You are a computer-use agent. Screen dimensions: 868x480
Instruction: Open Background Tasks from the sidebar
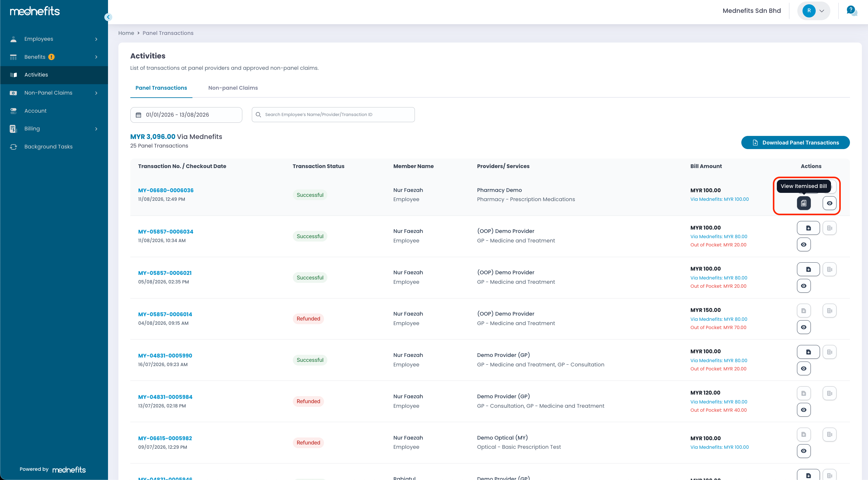pyautogui.click(x=48, y=147)
